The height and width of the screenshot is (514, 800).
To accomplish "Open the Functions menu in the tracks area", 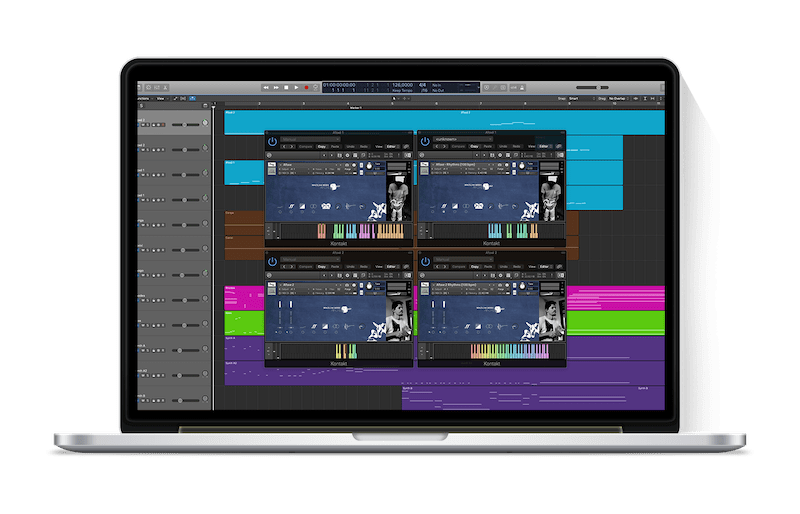I will pos(144,99).
